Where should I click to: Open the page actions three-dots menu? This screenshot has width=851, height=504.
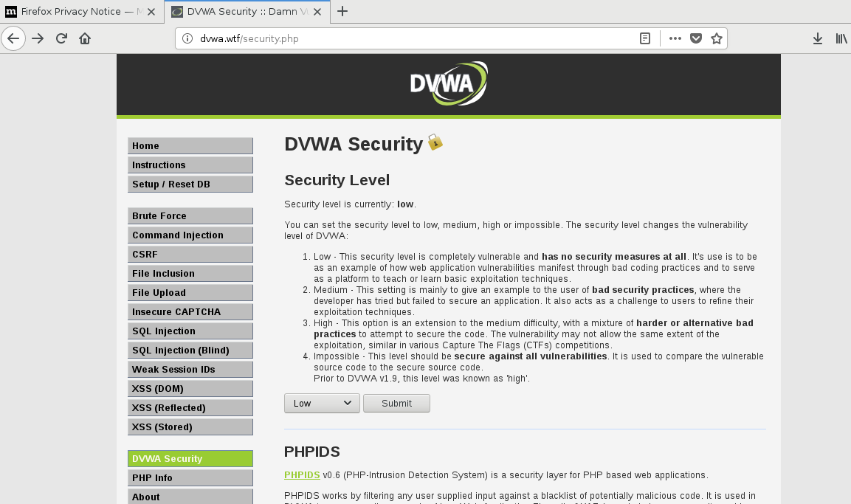[x=675, y=38]
